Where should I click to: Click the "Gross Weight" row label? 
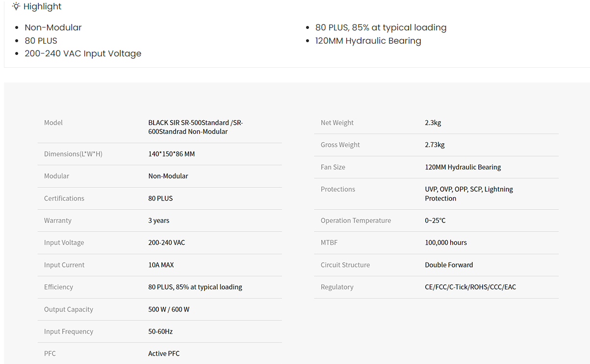click(340, 145)
